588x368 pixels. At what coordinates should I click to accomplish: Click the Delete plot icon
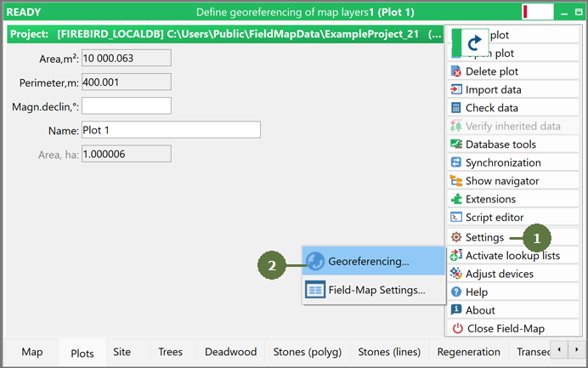tap(456, 71)
